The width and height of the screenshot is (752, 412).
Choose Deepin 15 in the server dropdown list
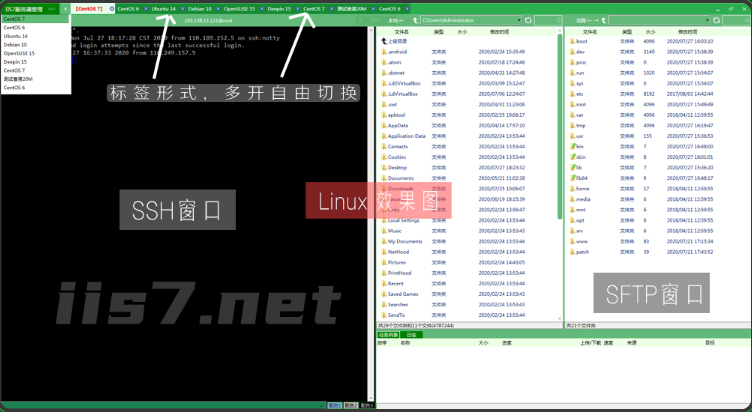[x=36, y=62]
